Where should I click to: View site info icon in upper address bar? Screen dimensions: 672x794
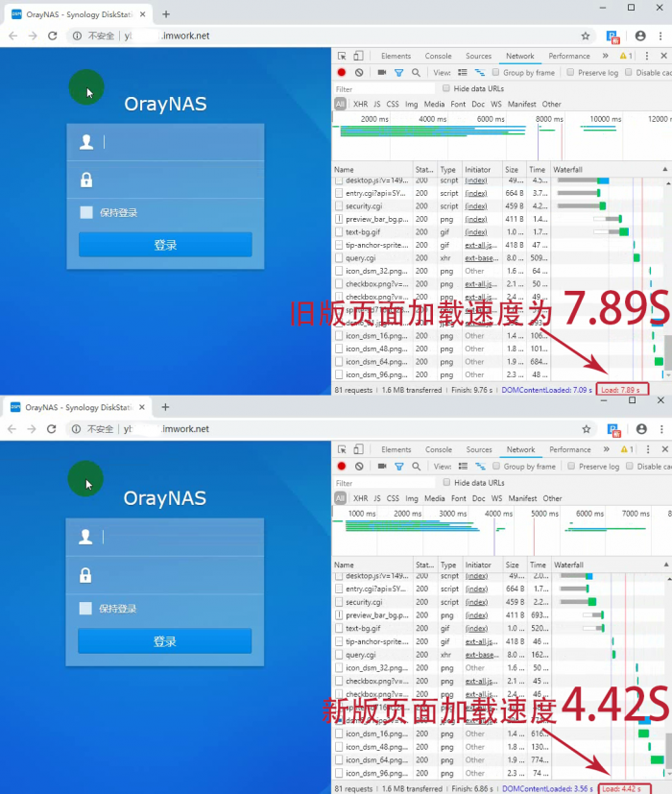pos(77,36)
